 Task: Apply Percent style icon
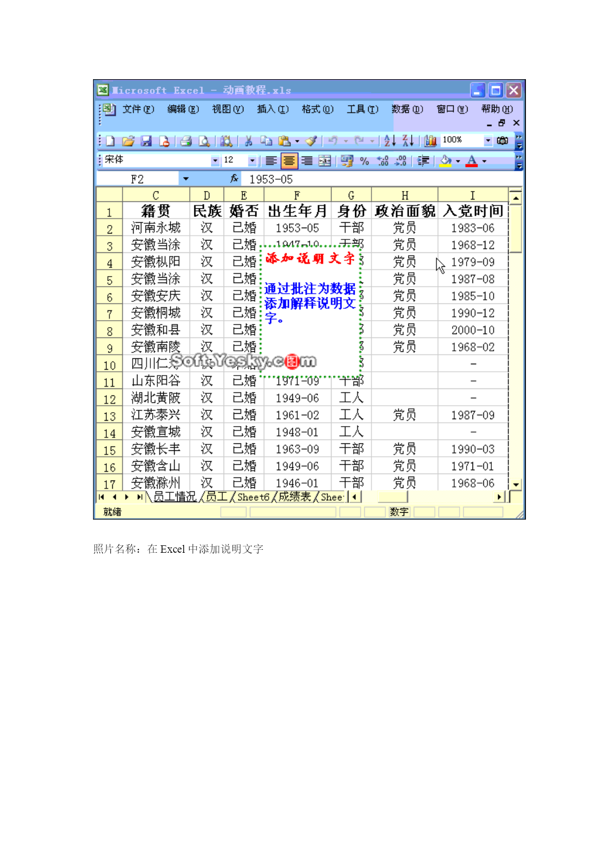click(x=365, y=161)
